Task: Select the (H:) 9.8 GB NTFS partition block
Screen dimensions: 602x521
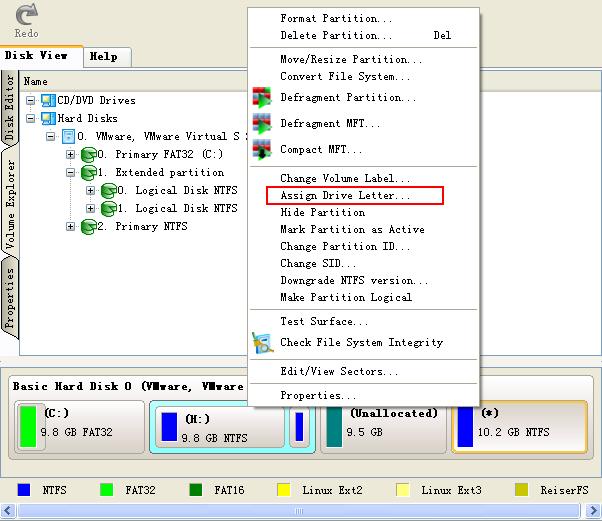Action: (220, 427)
